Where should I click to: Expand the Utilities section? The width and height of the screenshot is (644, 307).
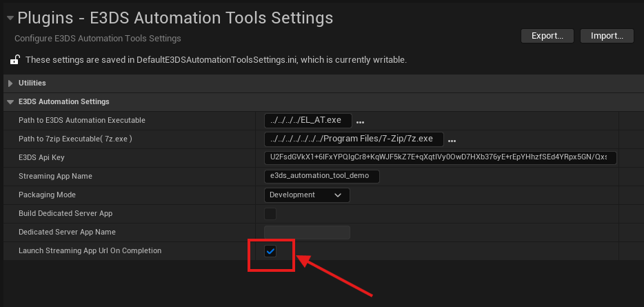[x=10, y=83]
